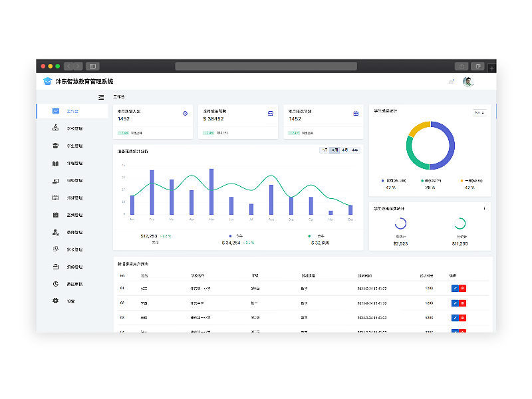
Task: Toggle the green-dot 28 % donut legend entry
Action: [430, 181]
